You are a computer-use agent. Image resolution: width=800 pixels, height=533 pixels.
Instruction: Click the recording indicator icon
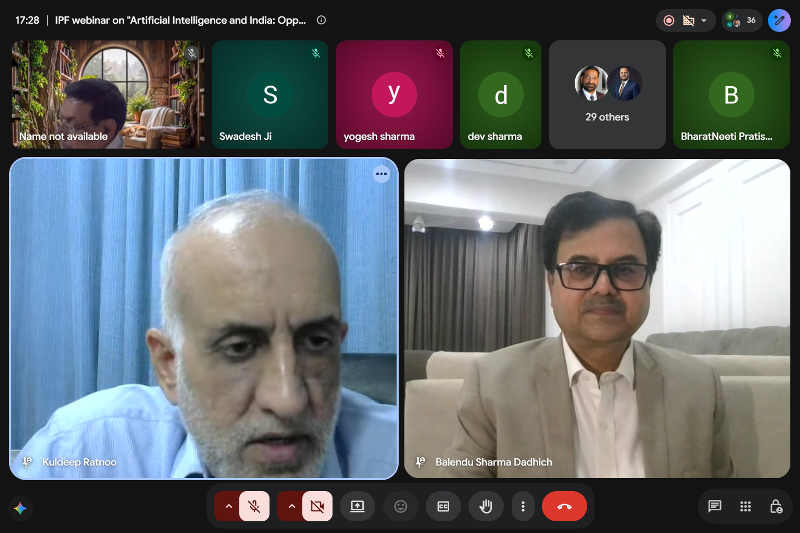tap(669, 20)
